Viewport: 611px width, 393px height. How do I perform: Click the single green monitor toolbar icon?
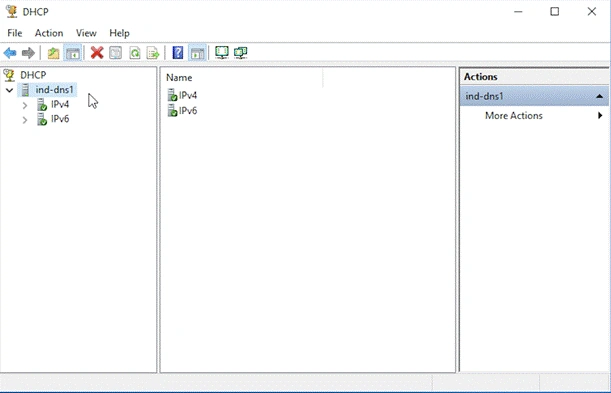[x=222, y=53]
